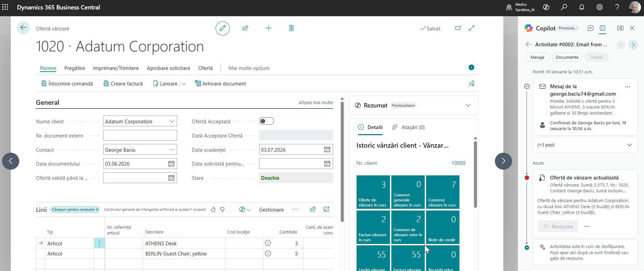The image size is (644, 271).
Task: Open the Atașări (0) tab
Action: coord(409,127)
